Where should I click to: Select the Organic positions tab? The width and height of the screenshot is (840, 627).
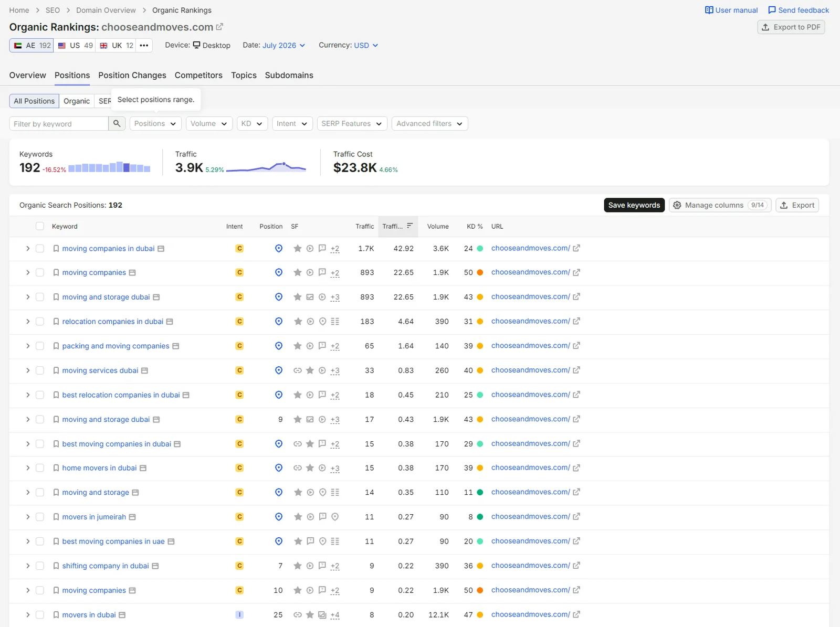pyautogui.click(x=77, y=101)
